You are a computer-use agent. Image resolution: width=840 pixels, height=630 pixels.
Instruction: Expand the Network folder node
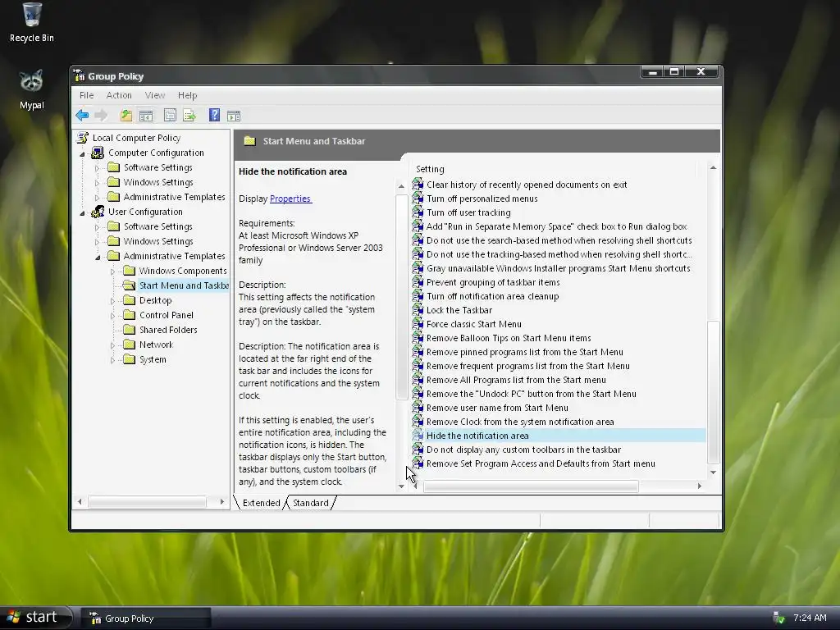click(x=112, y=345)
